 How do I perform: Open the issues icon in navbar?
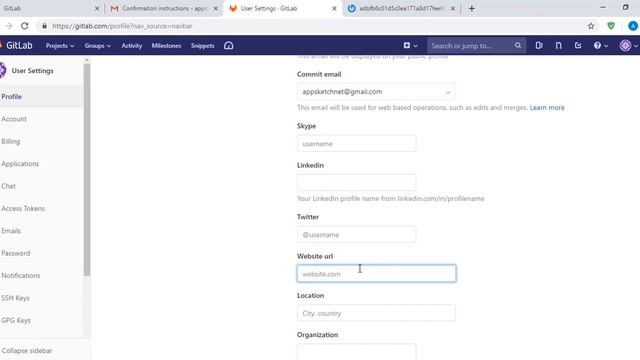(539, 46)
